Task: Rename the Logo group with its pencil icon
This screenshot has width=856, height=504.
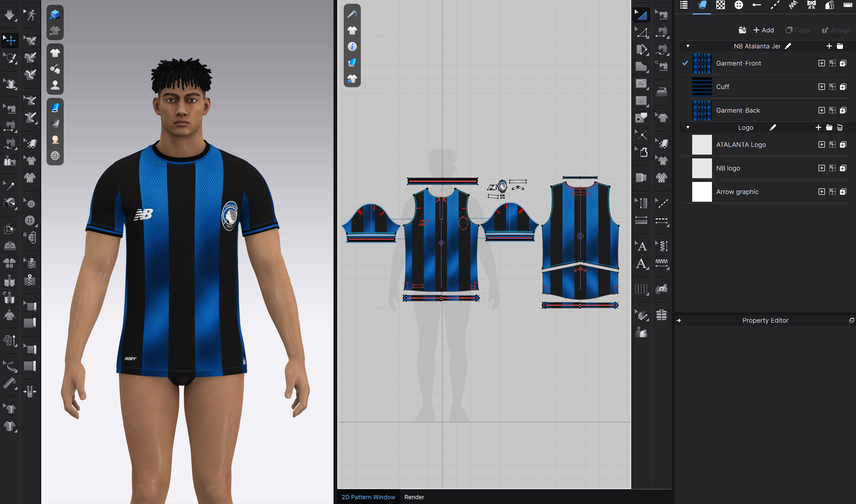Action: pyautogui.click(x=773, y=127)
